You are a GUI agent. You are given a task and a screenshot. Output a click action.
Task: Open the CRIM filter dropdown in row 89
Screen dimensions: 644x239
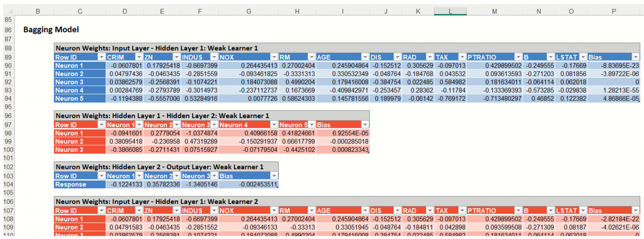[138, 57]
